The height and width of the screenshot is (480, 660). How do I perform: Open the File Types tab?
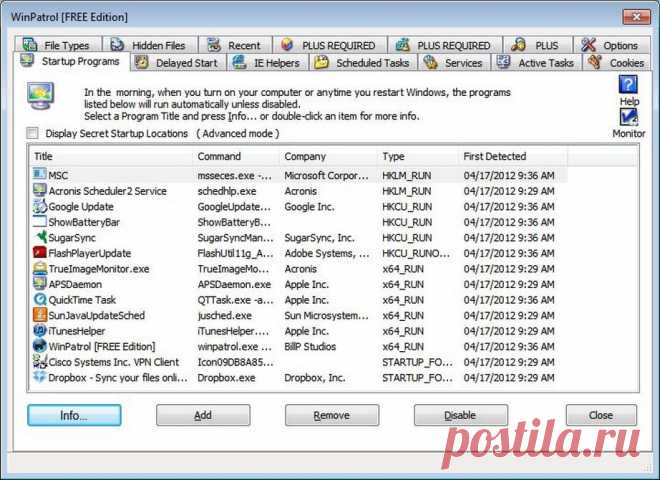tap(58, 45)
